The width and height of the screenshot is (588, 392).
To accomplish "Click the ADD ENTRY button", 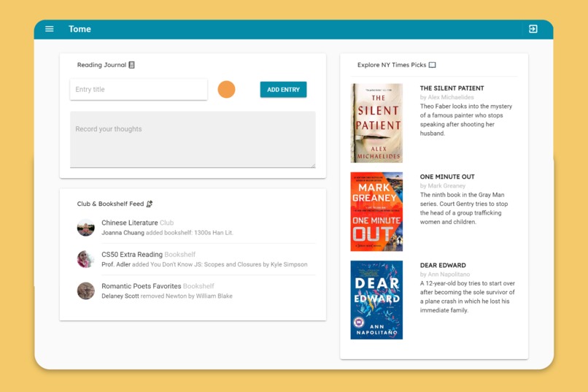I will [x=283, y=90].
